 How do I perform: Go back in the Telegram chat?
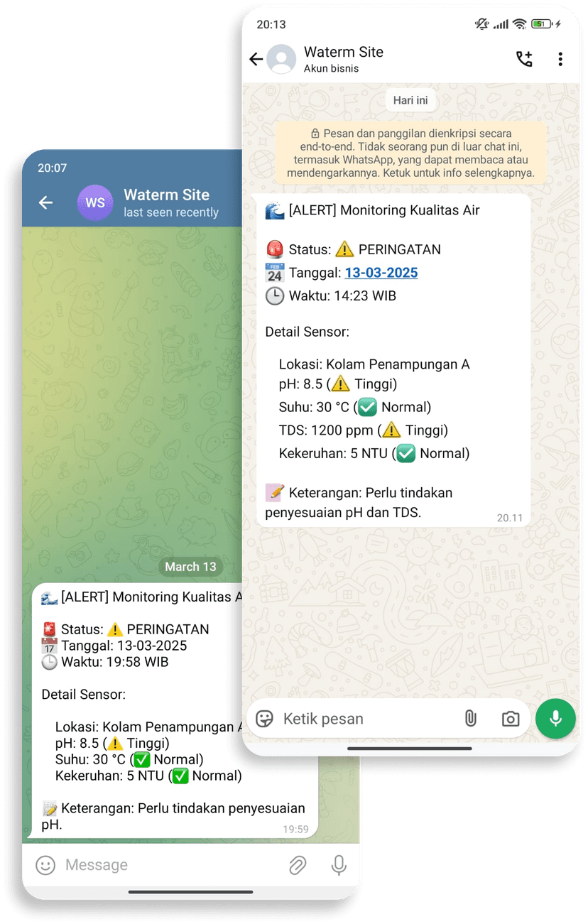coord(46,203)
